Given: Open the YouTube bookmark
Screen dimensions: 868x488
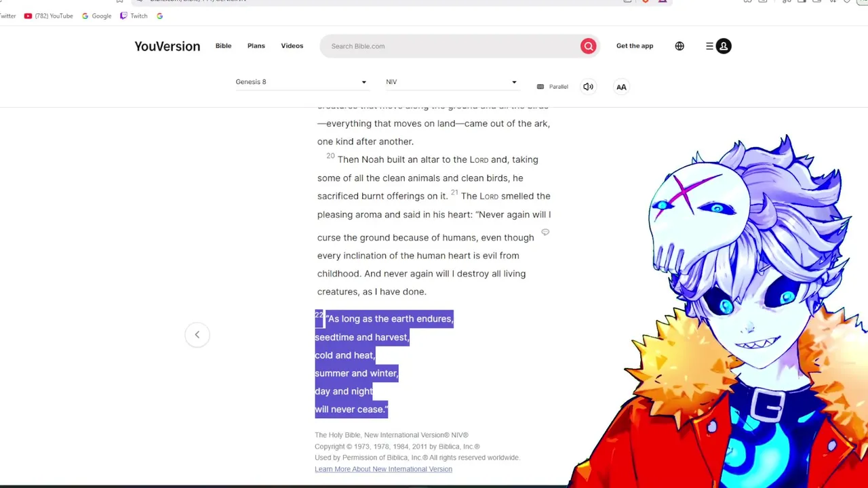Looking at the screenshot, I should pos(48,16).
